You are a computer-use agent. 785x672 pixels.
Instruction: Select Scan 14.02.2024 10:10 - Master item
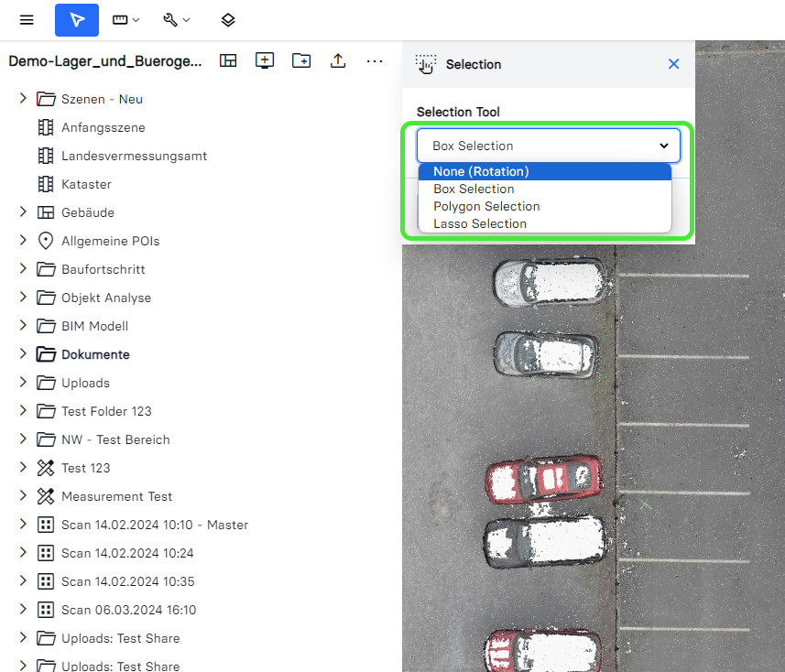point(155,525)
